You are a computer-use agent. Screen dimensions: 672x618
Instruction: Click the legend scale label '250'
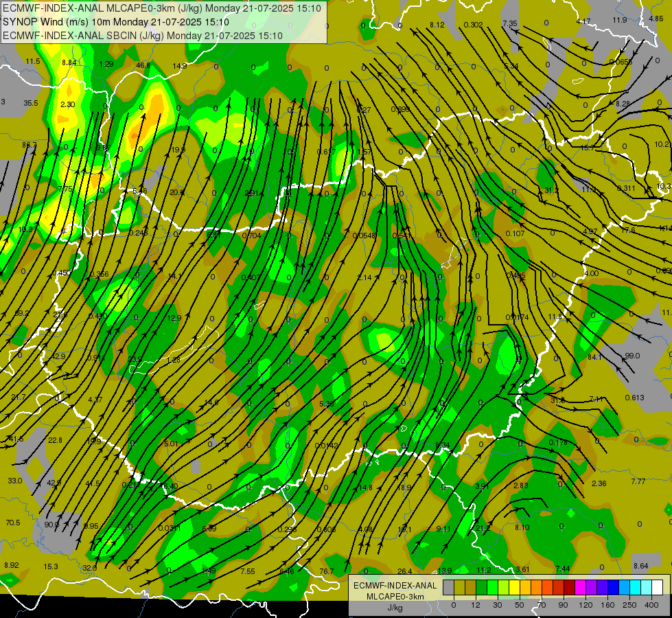(x=629, y=605)
